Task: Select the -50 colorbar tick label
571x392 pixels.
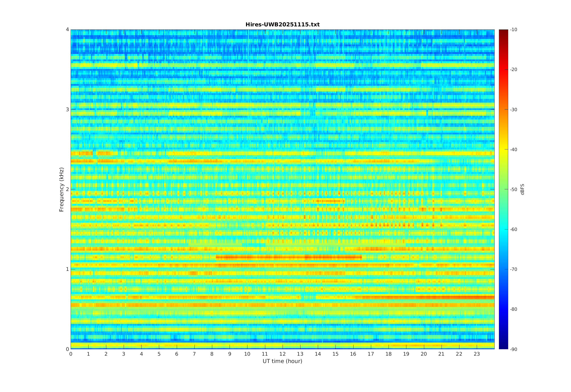Action: tap(513, 189)
